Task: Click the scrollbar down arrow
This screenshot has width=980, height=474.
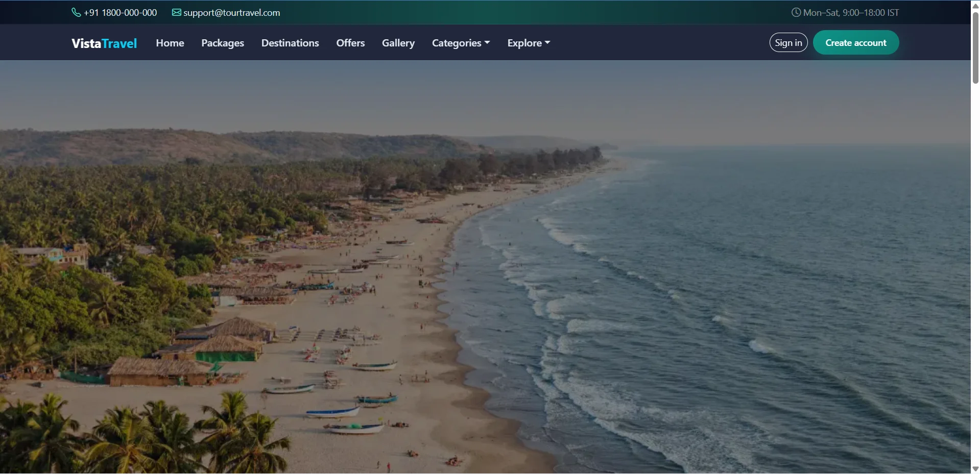Action: tap(975, 468)
